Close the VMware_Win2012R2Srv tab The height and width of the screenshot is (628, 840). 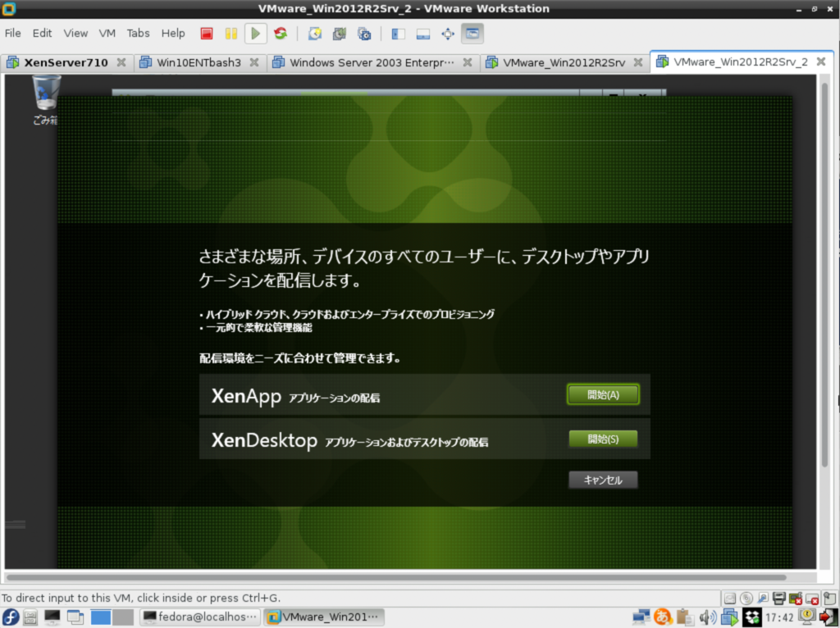pyautogui.click(x=638, y=62)
